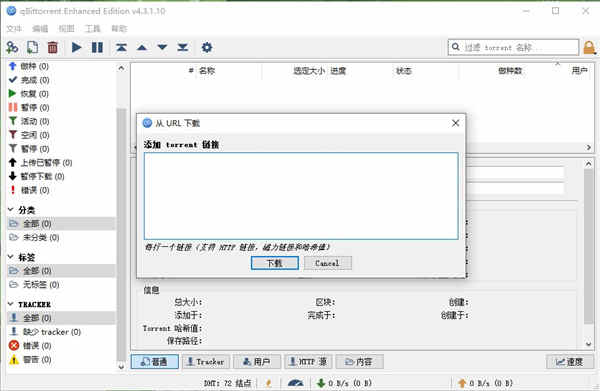600x391 pixels.
Task: Click the add torrent link toolbar icon
Action: (x=12, y=47)
